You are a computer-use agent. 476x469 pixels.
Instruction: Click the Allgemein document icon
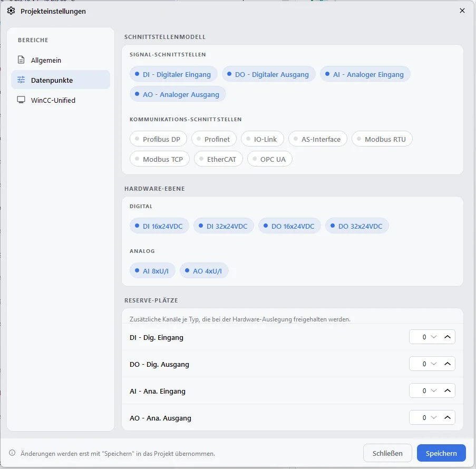point(21,60)
